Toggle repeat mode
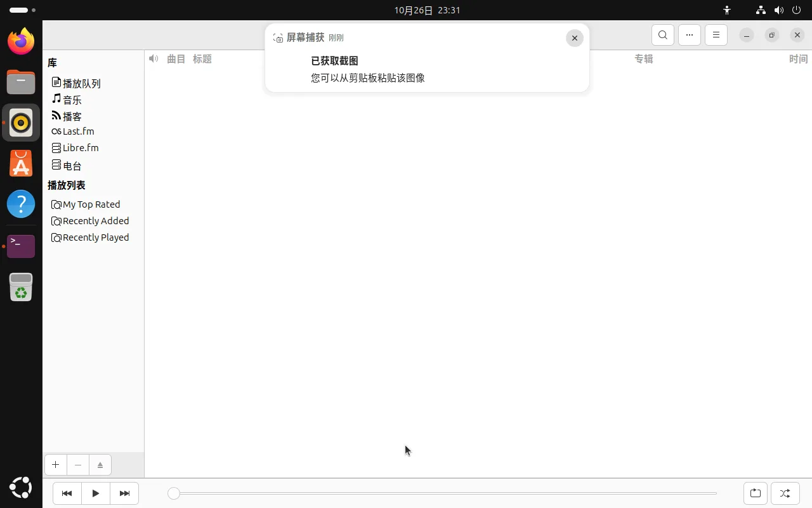The image size is (812, 508). pos(756,493)
